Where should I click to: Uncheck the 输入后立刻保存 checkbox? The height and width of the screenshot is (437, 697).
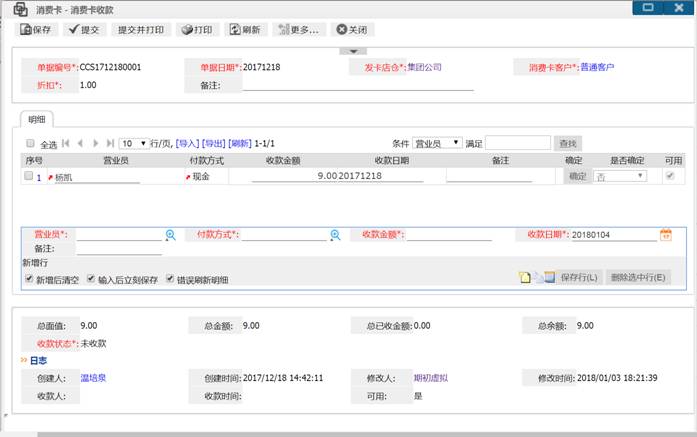click(91, 279)
